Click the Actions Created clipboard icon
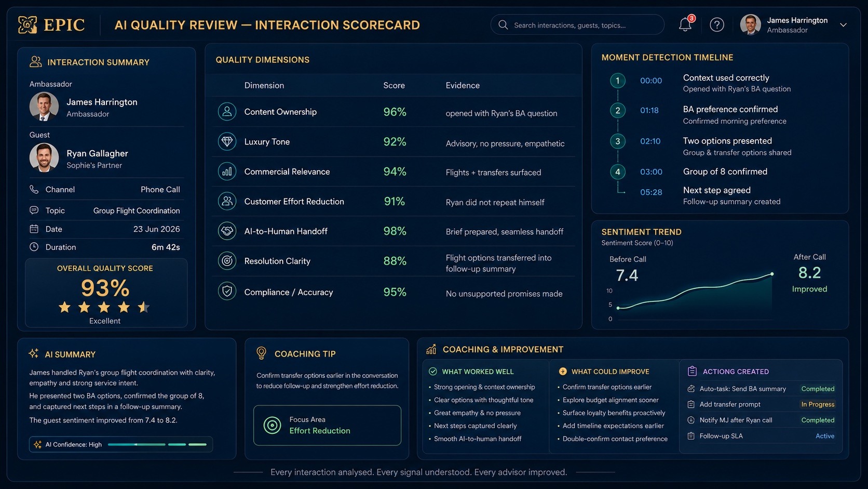 pyautogui.click(x=692, y=371)
